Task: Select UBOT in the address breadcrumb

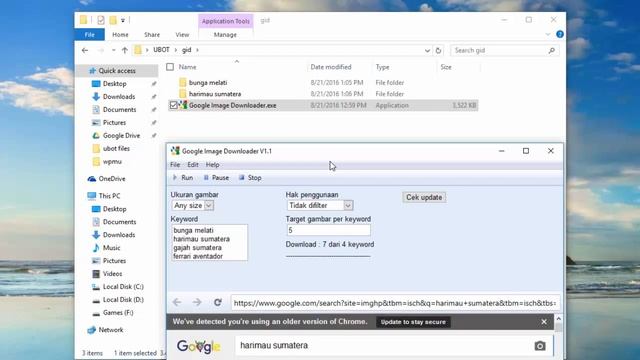Action: tap(161, 50)
